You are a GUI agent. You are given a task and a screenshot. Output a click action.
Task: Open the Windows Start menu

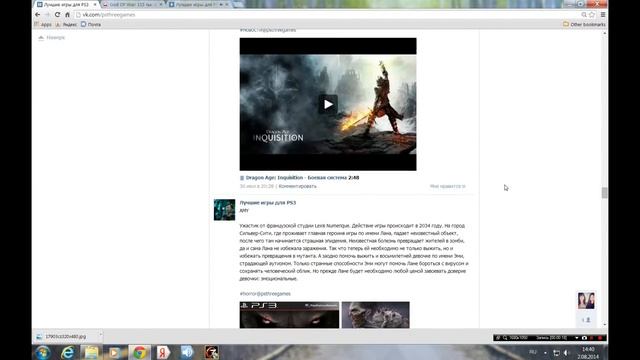pyautogui.click(x=42, y=352)
